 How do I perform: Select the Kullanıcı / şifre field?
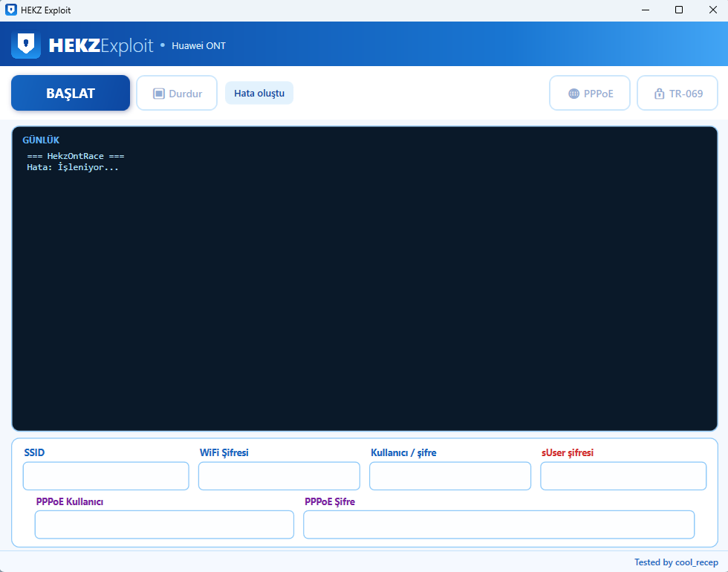point(450,476)
